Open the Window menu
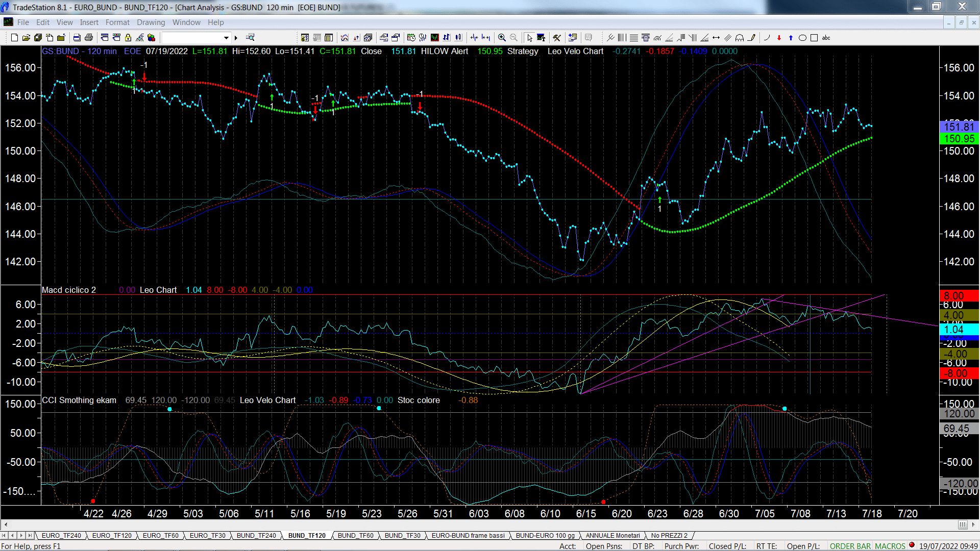The image size is (980, 551). [x=186, y=22]
